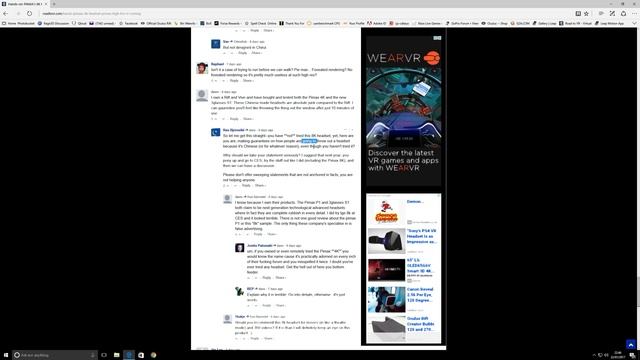The width and height of the screenshot is (640, 360).
Task: Click the blue scroll-to-top button
Action: (631, 344)
